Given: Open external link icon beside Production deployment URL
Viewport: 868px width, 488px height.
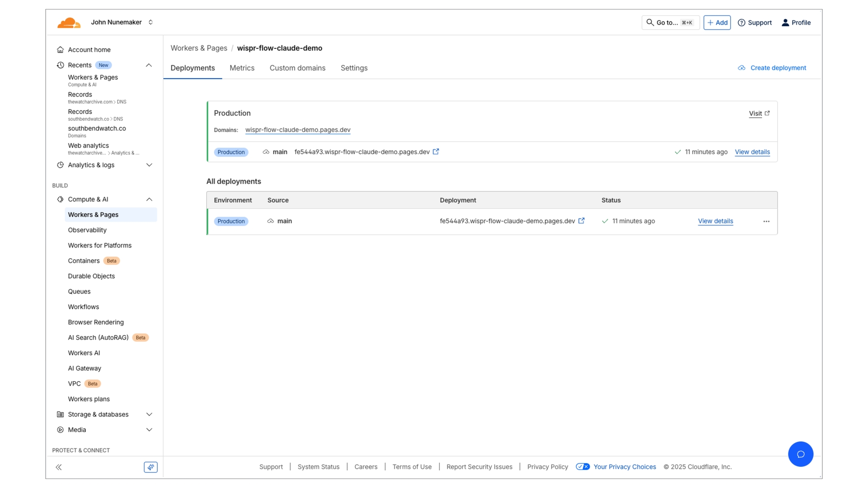Looking at the screenshot, I should coord(436,152).
